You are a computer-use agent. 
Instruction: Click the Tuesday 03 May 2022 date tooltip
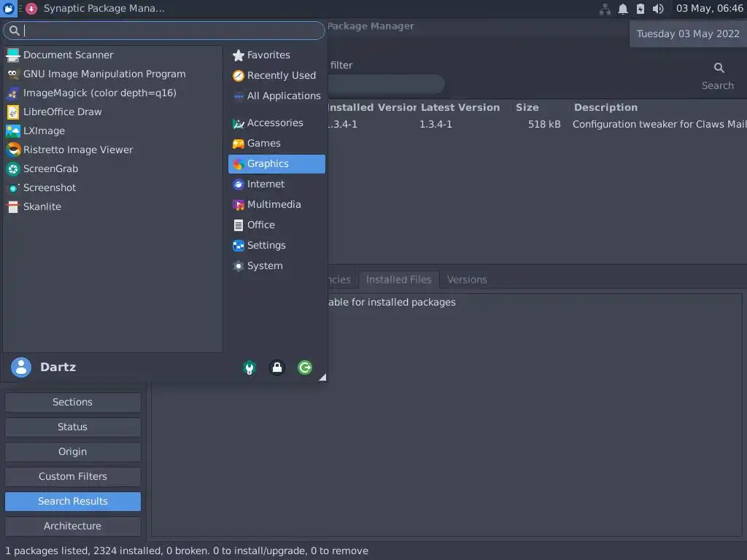[x=688, y=34]
